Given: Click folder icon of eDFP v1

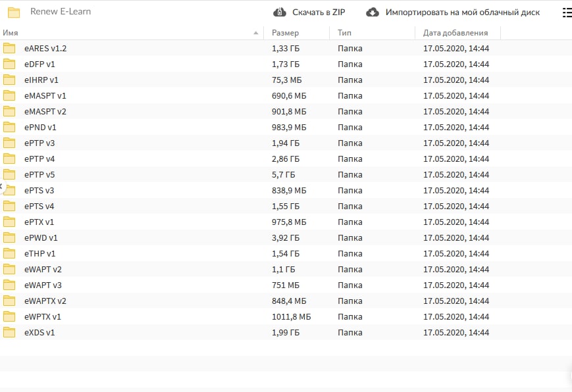Looking at the screenshot, I should 9,64.
